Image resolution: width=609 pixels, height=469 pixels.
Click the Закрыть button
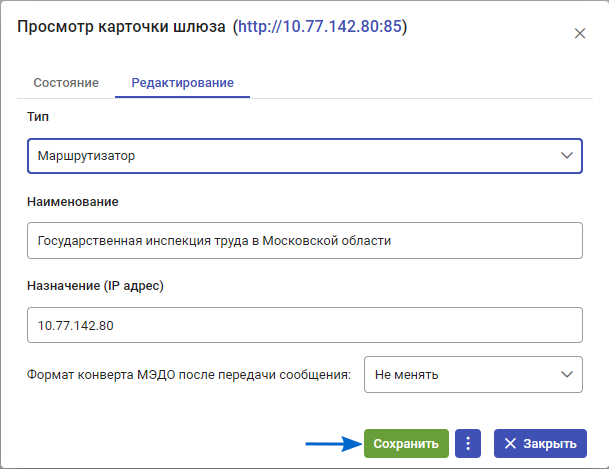(x=540, y=443)
